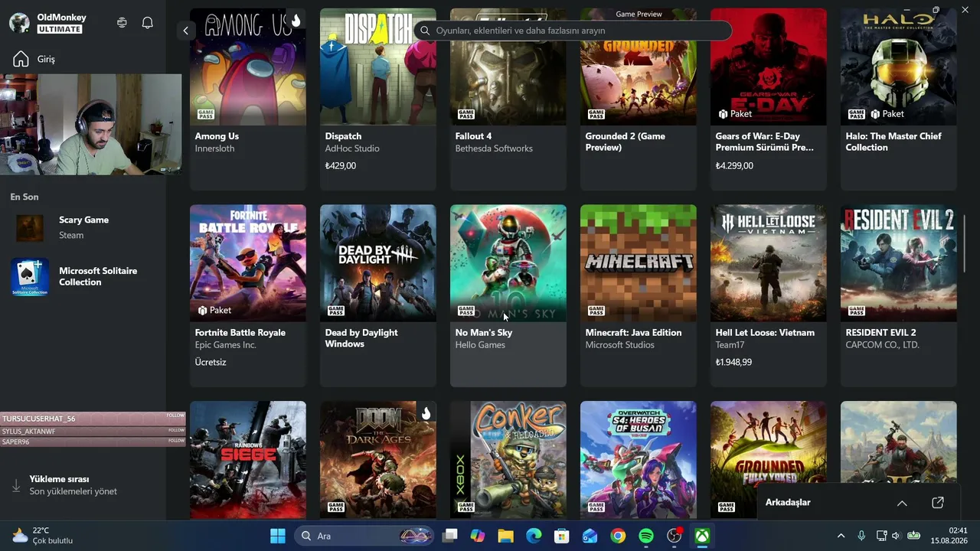Go back with the left arrow button
The image size is (980, 551).
pyautogui.click(x=186, y=31)
